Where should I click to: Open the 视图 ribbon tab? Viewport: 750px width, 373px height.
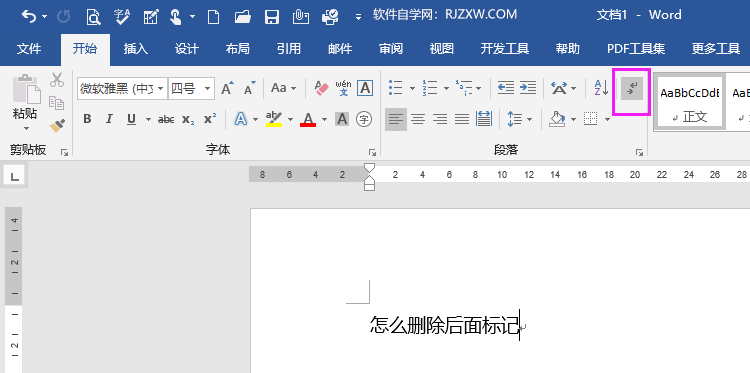[441, 49]
